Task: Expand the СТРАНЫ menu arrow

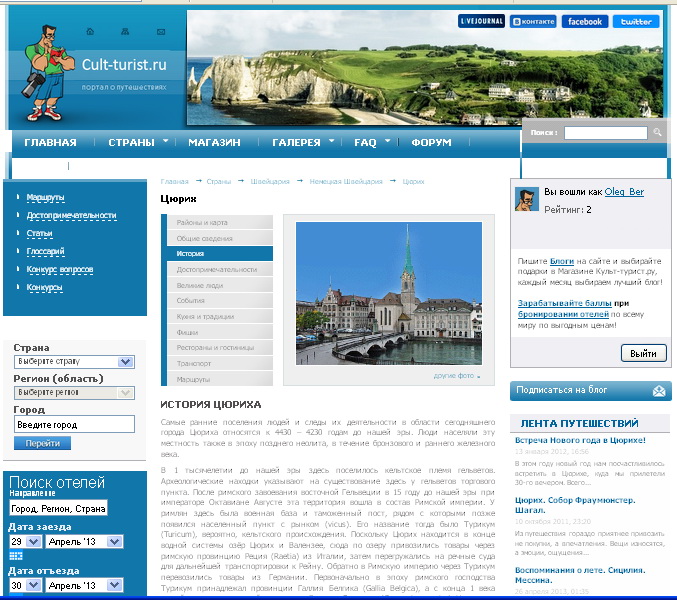Action: pos(165,141)
